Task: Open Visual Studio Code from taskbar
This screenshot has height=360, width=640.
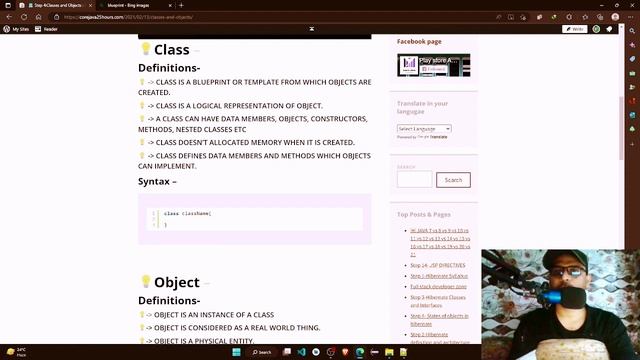Action: [x=301, y=352]
